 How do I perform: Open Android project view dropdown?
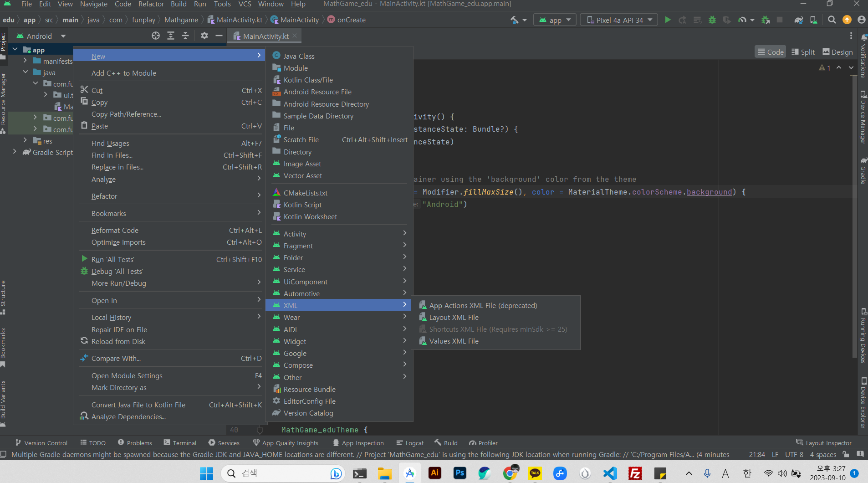41,36
